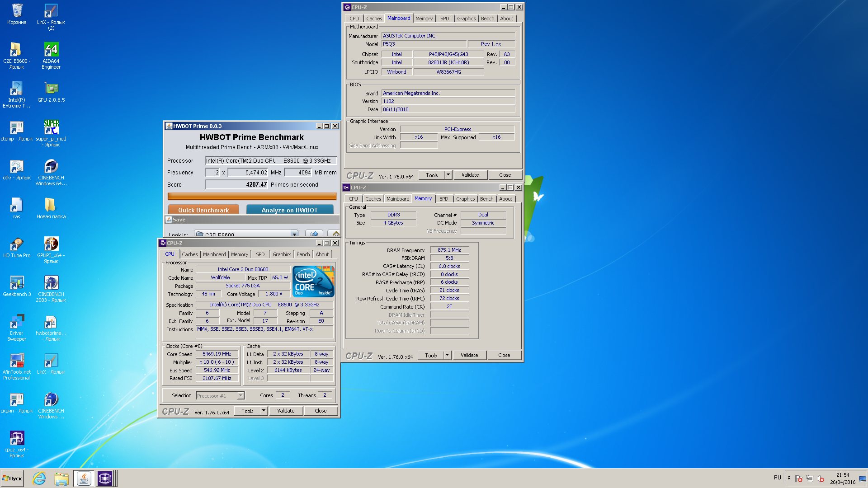Screen dimensions: 868x488
Task: Launch cpuz_x64 shortcut icon
Action: point(17,444)
